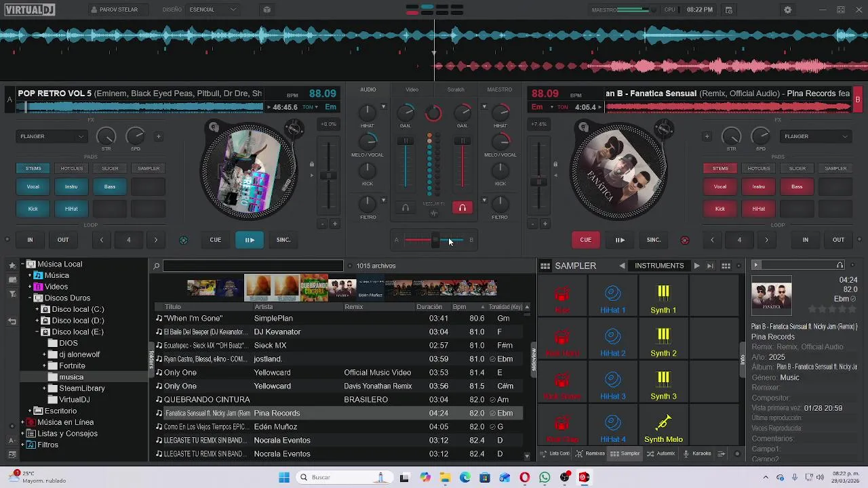Click loop OUT on right deck
868x488 pixels.
(x=838, y=240)
